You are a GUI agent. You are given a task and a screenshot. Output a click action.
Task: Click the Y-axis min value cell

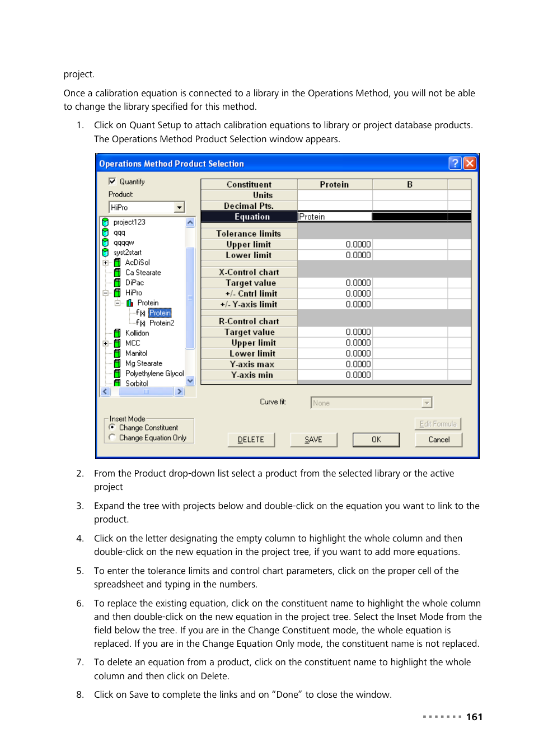(335, 375)
